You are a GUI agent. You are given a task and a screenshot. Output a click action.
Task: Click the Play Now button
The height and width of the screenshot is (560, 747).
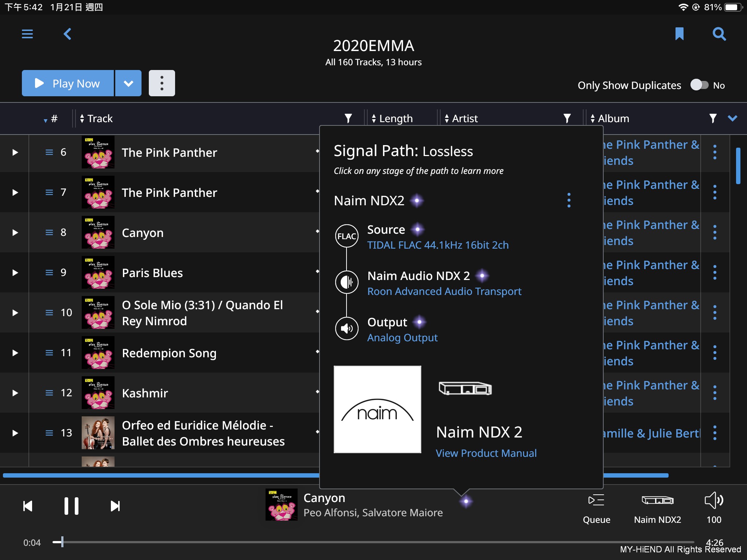(68, 83)
